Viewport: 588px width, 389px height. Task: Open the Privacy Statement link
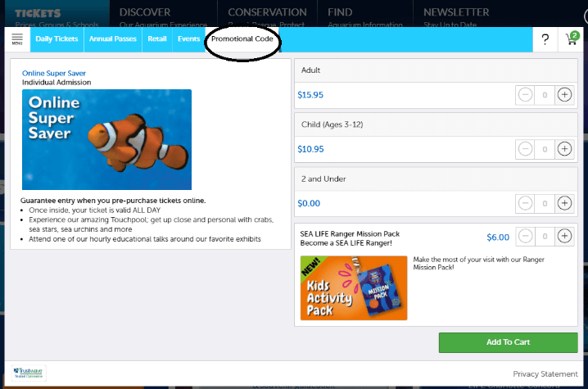(545, 374)
